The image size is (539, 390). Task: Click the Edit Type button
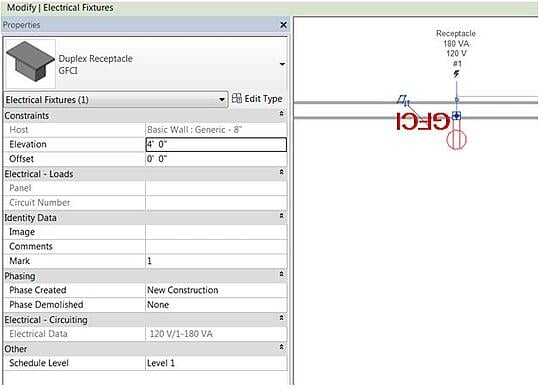pyautogui.click(x=257, y=99)
